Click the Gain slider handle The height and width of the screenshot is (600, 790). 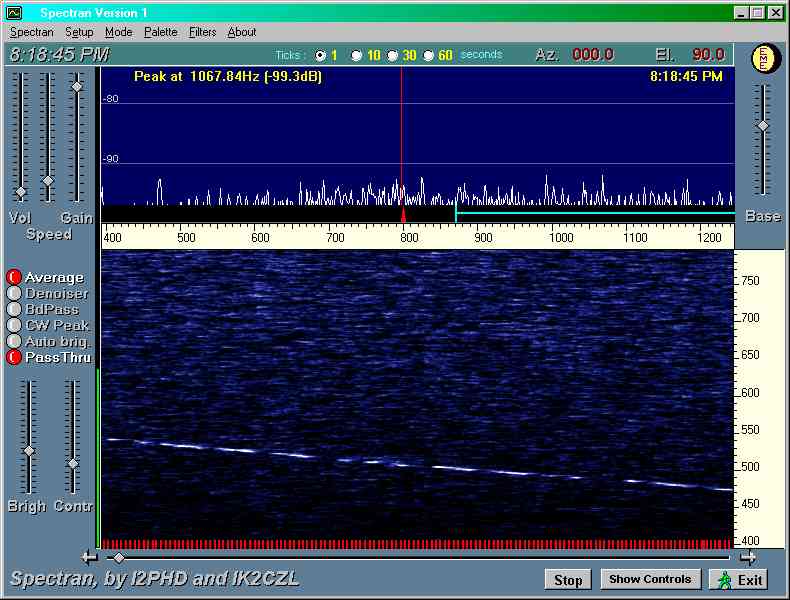pyautogui.click(x=77, y=87)
